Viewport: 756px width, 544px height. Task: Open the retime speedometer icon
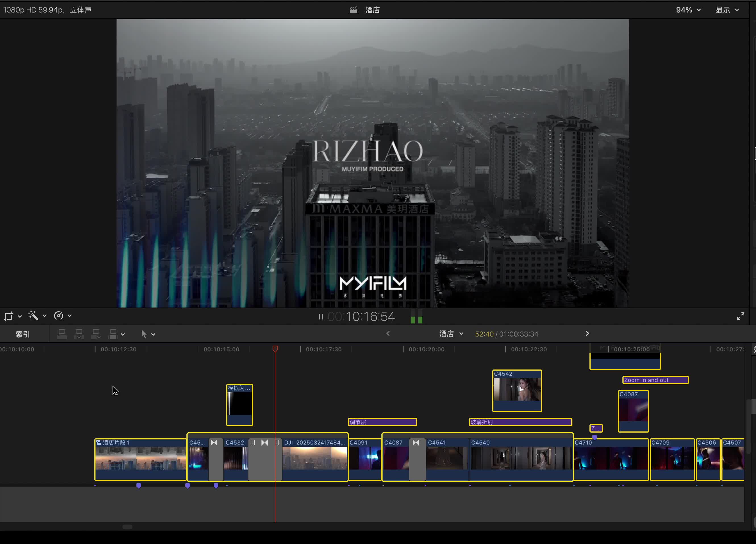(x=59, y=315)
